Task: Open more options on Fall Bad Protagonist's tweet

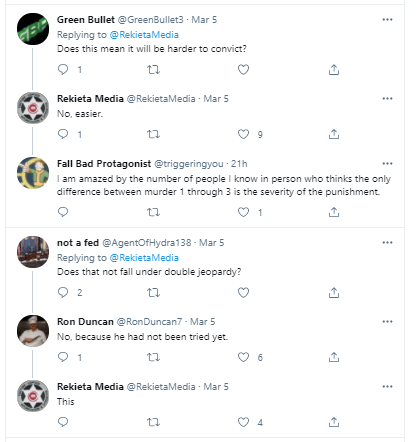Action: pyautogui.click(x=387, y=164)
